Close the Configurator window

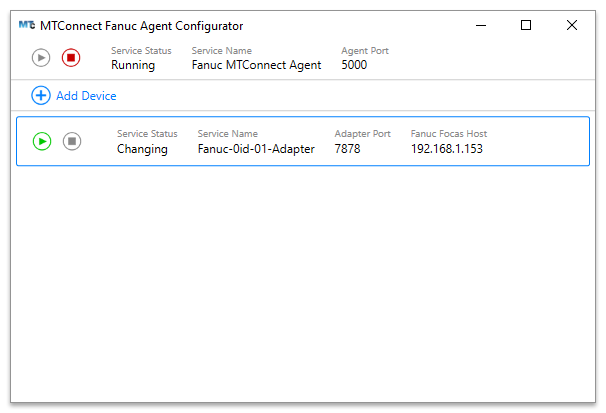click(x=572, y=25)
